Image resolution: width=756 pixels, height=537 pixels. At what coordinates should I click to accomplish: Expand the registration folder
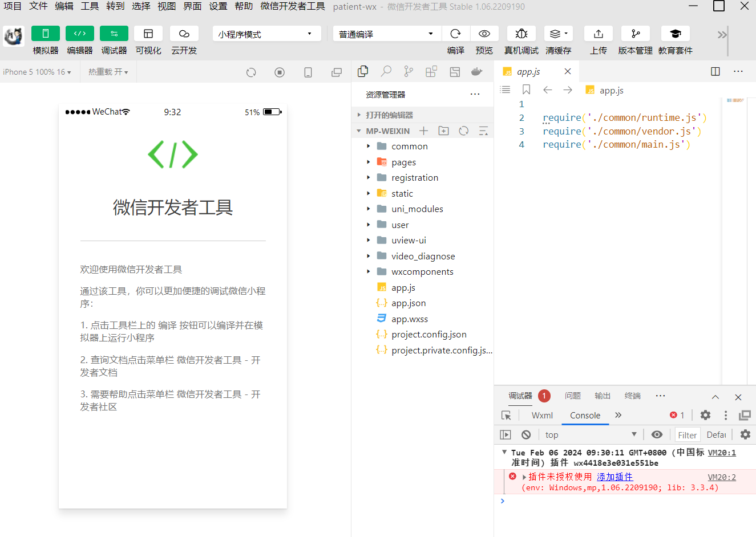click(x=422, y=178)
